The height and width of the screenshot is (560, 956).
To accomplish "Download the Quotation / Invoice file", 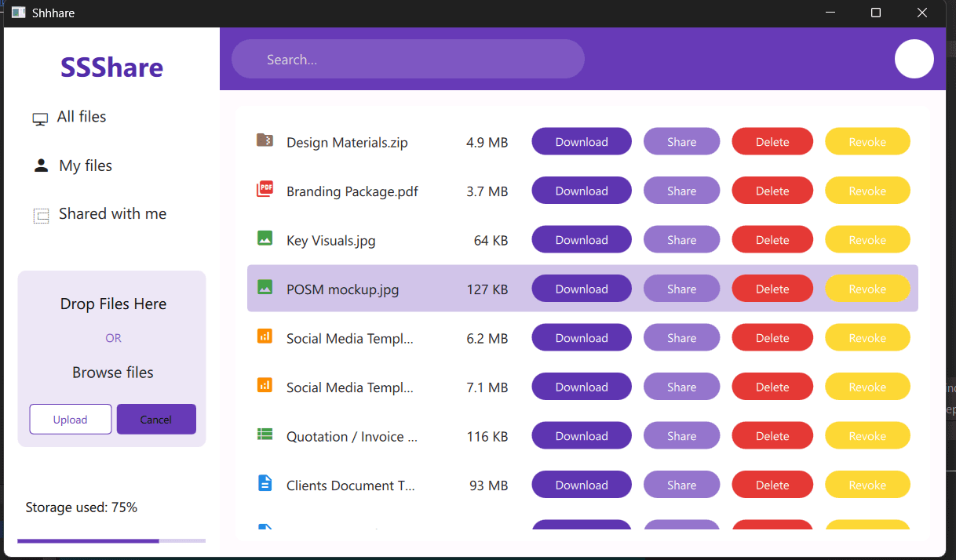I will pyautogui.click(x=582, y=436).
